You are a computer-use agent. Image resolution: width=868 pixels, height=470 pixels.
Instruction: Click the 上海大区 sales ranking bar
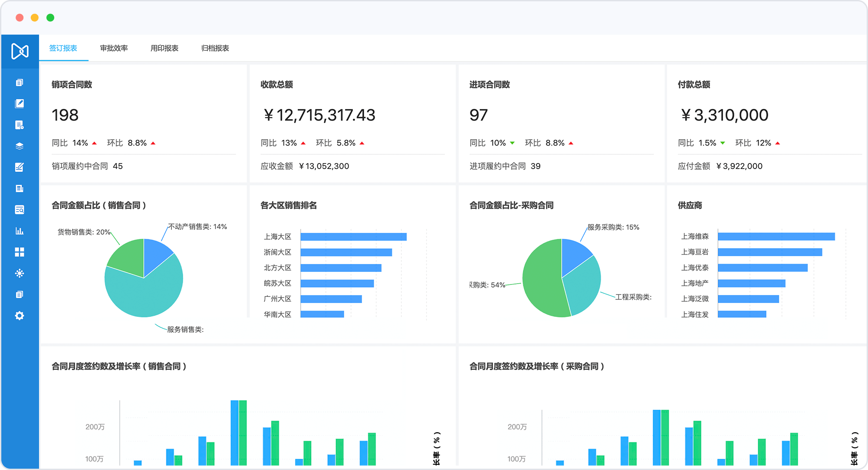353,237
